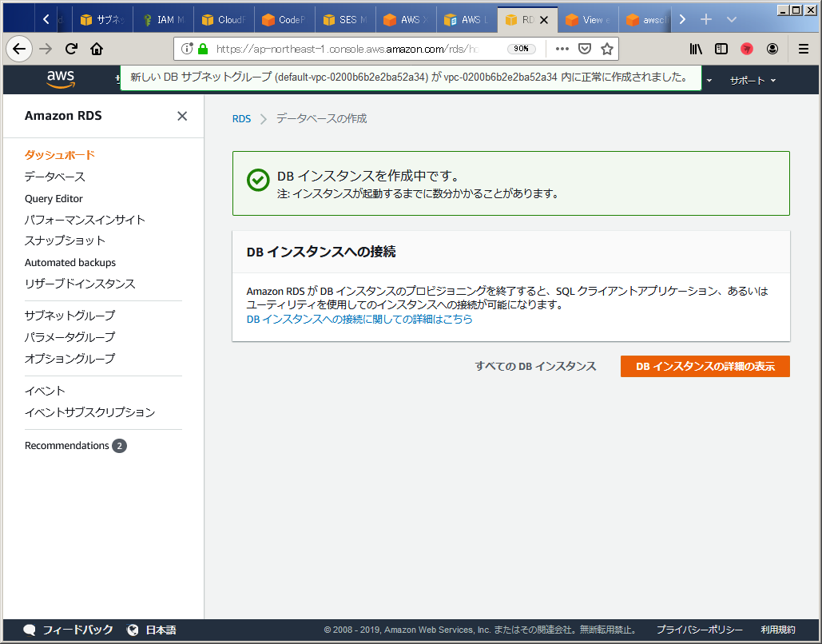Open スナップショット in the sidebar
The width and height of the screenshot is (822, 644).
pyautogui.click(x=65, y=241)
